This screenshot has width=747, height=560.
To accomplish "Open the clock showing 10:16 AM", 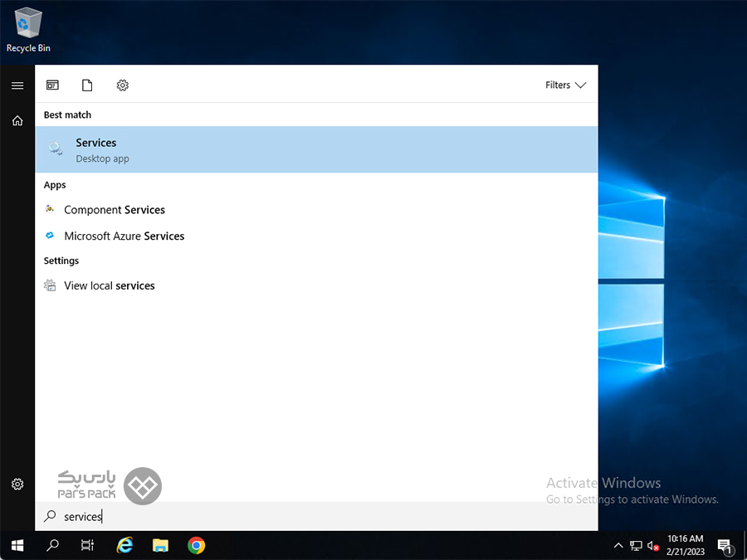I will click(686, 545).
